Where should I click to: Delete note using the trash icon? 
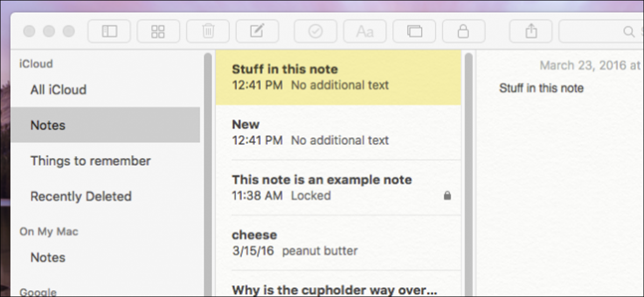click(208, 31)
